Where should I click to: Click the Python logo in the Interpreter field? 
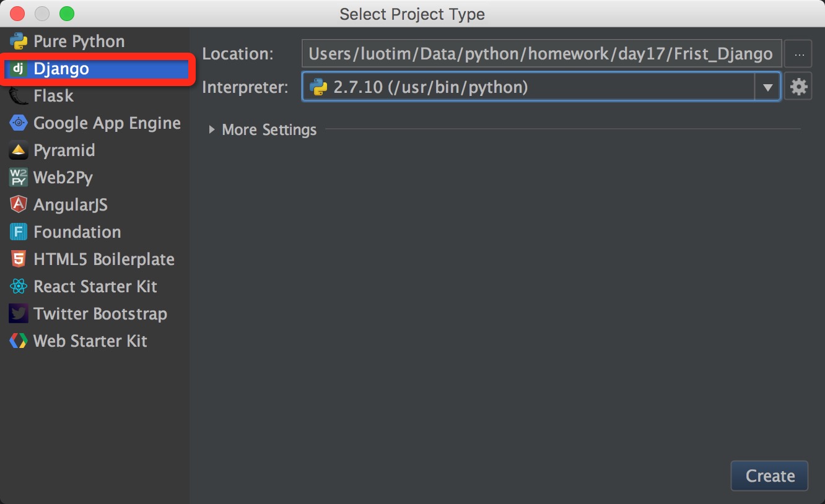(x=318, y=87)
